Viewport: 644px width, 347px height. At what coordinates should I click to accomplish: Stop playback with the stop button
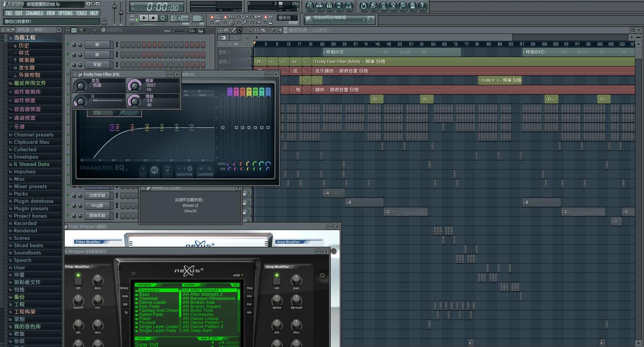(x=153, y=18)
